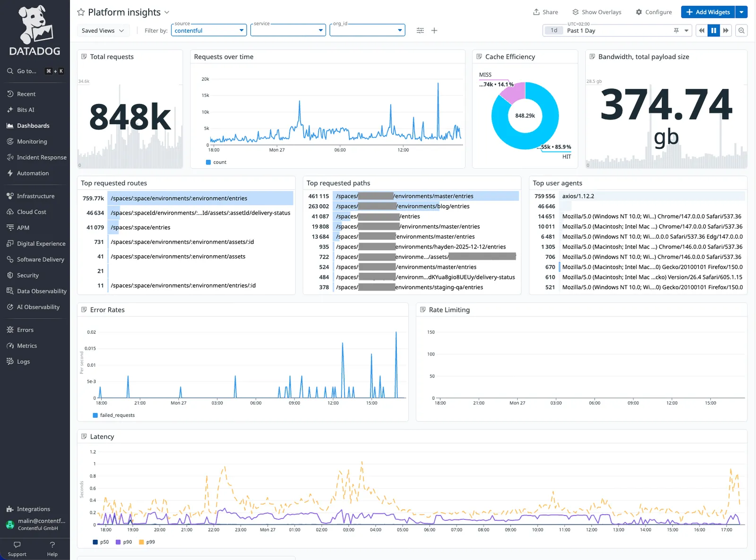756x560 pixels.
Task: Click the Cache Efficiency widget icon
Action: click(479, 57)
